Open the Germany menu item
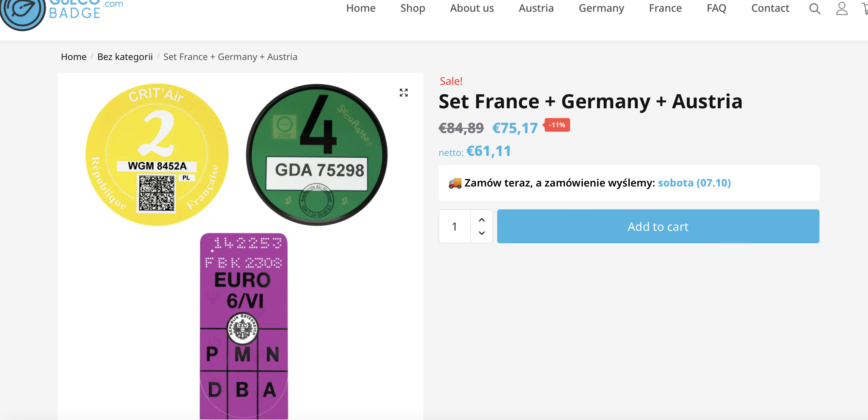 601,8
